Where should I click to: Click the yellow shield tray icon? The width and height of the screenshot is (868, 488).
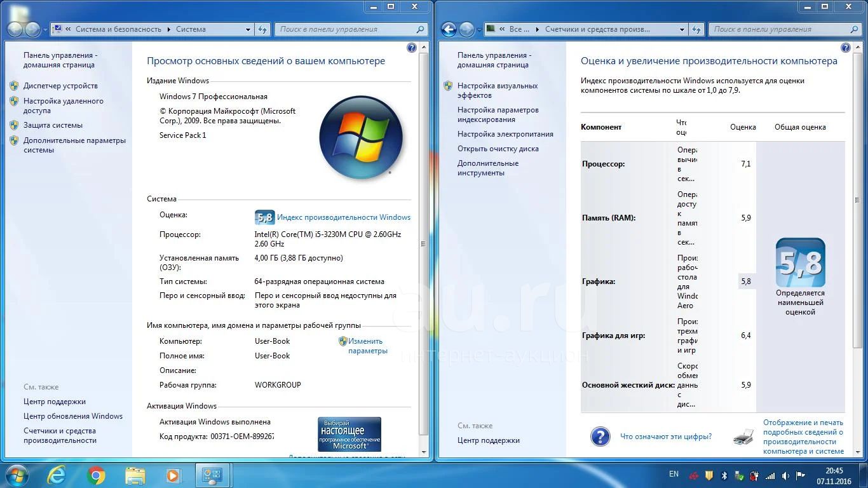pos(709,476)
